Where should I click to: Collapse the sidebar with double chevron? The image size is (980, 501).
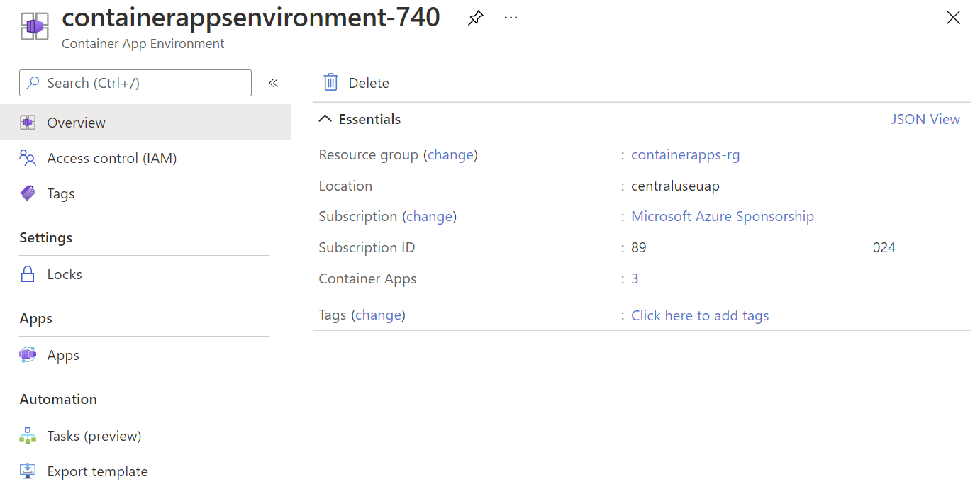(274, 83)
